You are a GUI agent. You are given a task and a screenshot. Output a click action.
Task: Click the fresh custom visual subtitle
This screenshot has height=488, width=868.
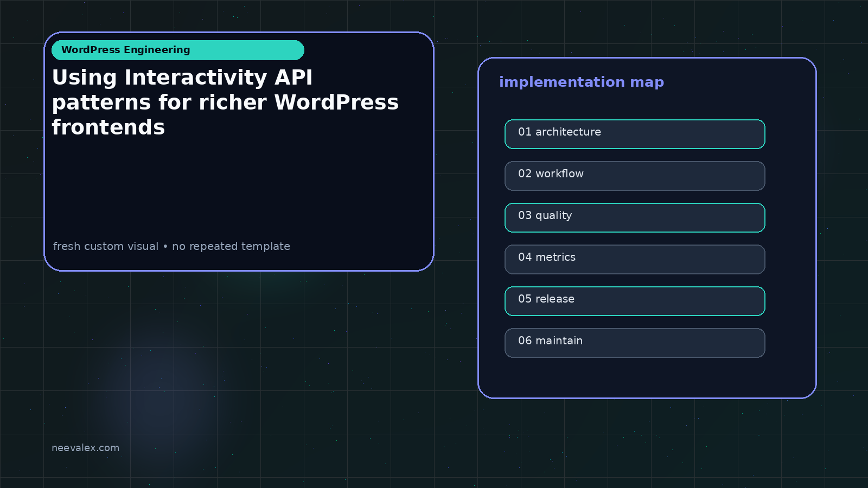click(171, 246)
